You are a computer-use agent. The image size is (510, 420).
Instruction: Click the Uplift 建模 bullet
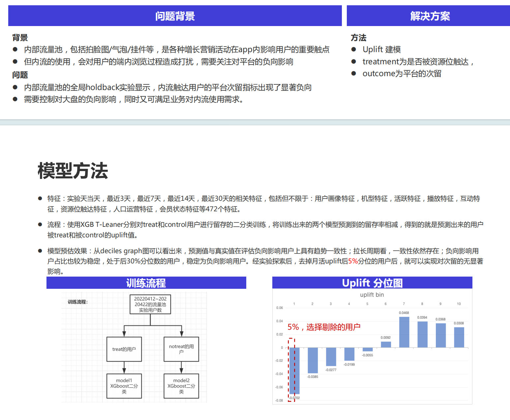pyautogui.click(x=381, y=49)
